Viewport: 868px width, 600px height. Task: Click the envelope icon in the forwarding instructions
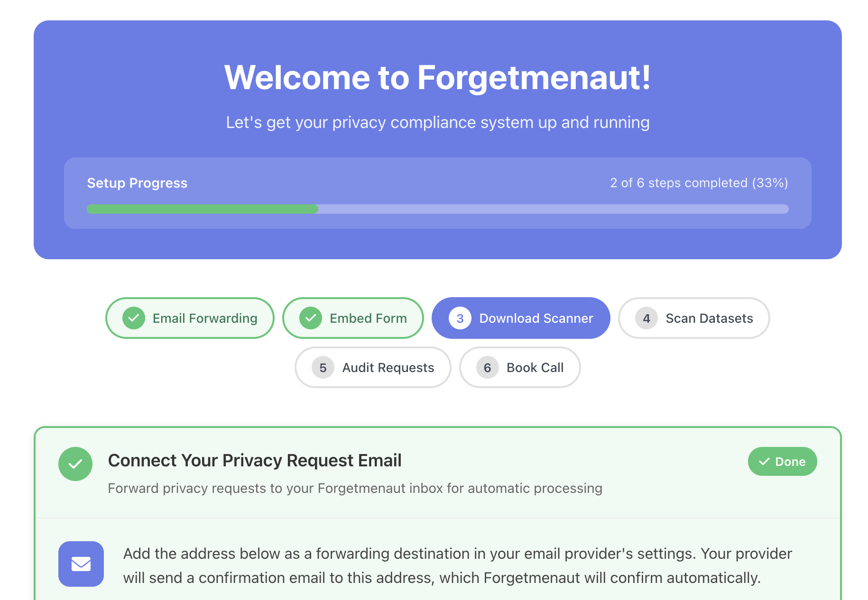point(81,564)
